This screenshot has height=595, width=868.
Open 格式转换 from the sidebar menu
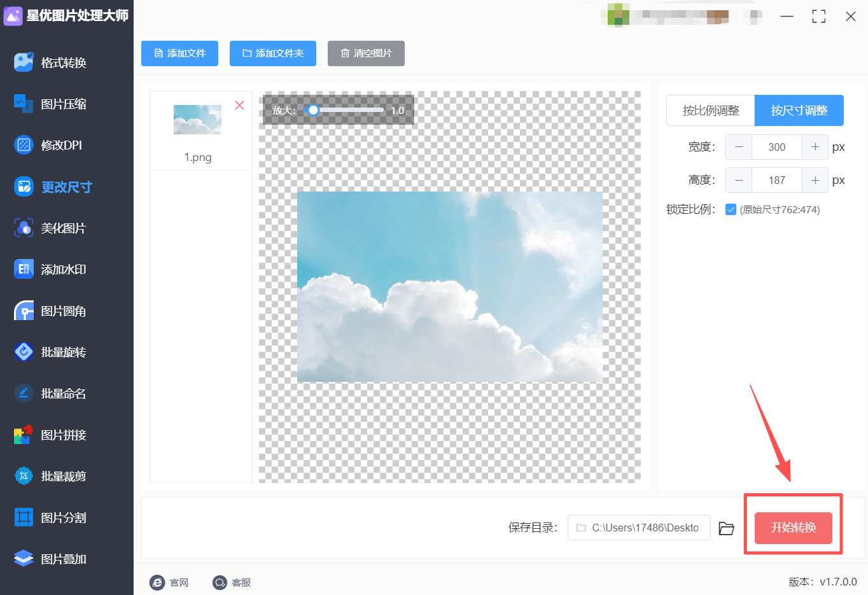pos(64,62)
